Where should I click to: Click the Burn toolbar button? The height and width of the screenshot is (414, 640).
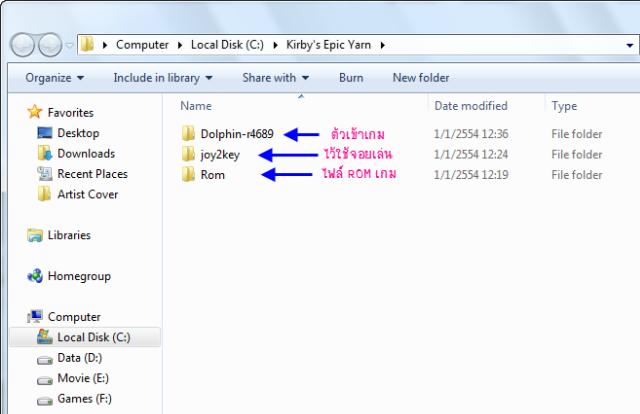pyautogui.click(x=351, y=78)
